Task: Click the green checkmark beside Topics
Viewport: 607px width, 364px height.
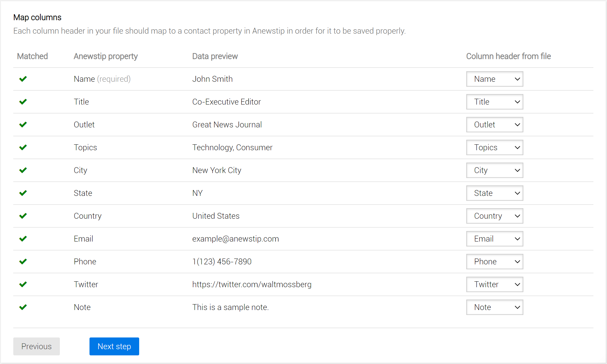Action: 23,147
